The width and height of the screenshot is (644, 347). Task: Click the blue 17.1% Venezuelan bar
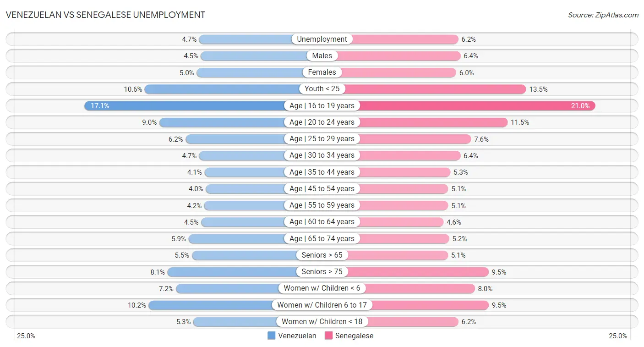click(183, 106)
